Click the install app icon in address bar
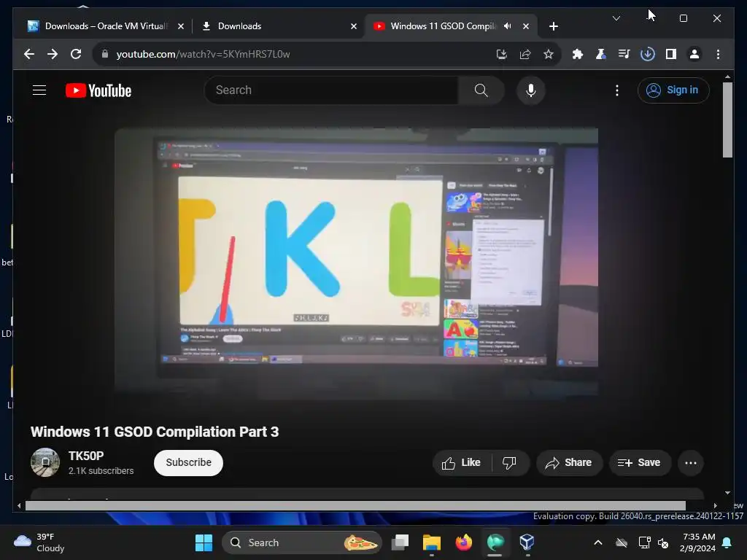 501,54
